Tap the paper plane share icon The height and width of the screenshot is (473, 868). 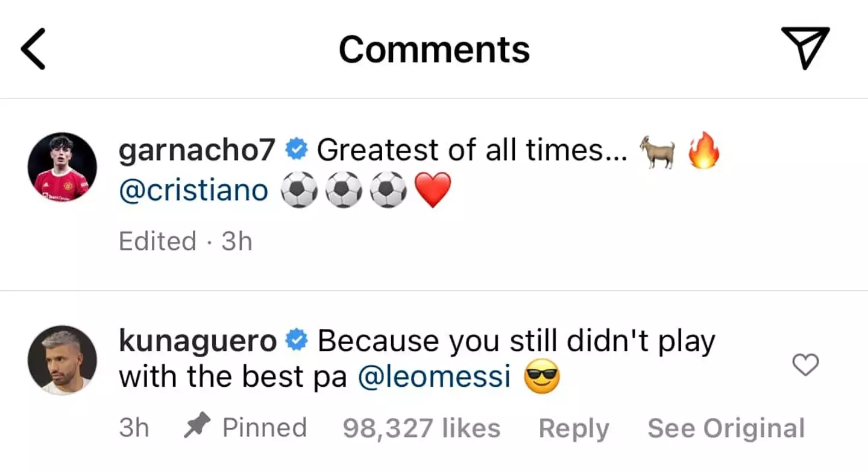point(805,48)
